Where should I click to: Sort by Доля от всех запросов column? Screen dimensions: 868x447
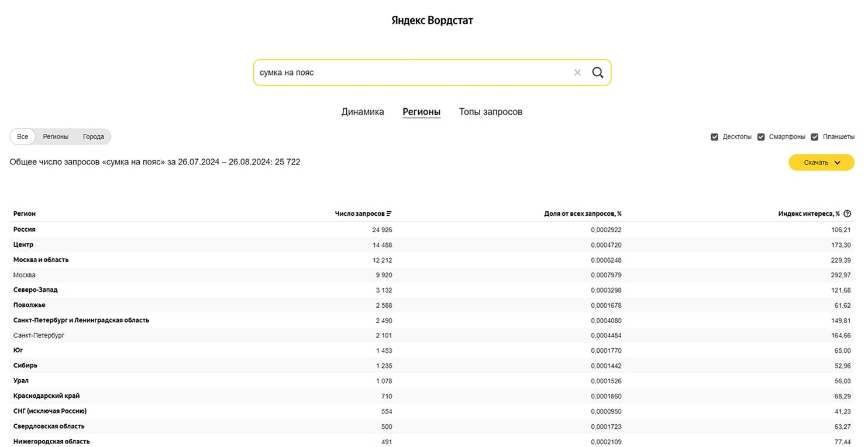[583, 214]
